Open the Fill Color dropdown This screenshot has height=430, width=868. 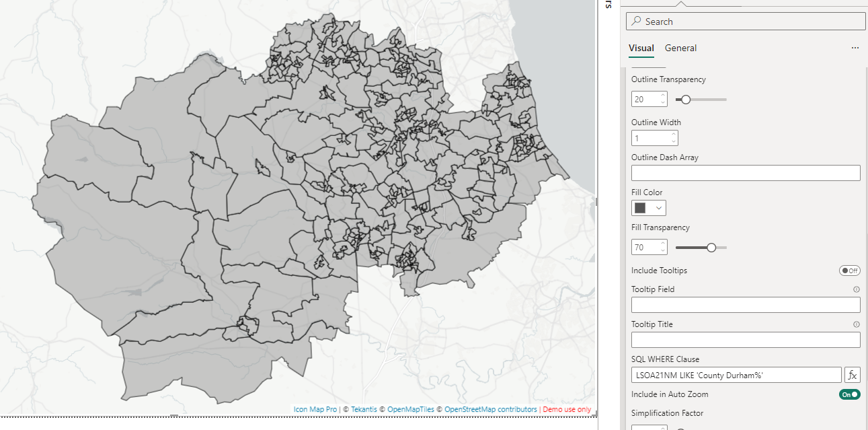649,208
